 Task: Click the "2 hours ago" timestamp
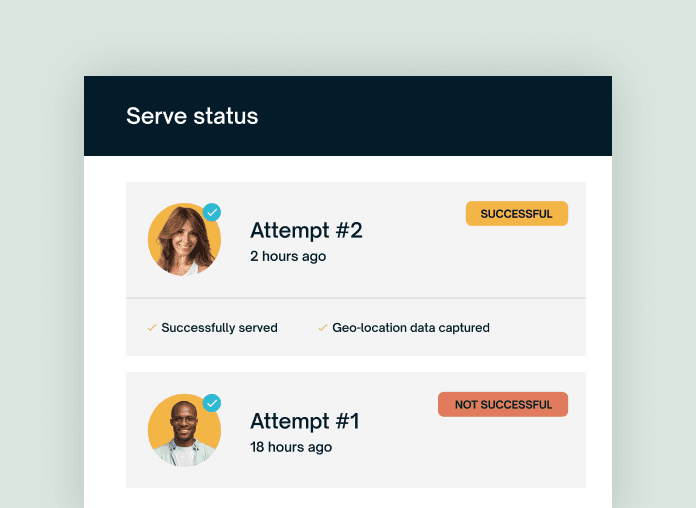[x=288, y=256]
